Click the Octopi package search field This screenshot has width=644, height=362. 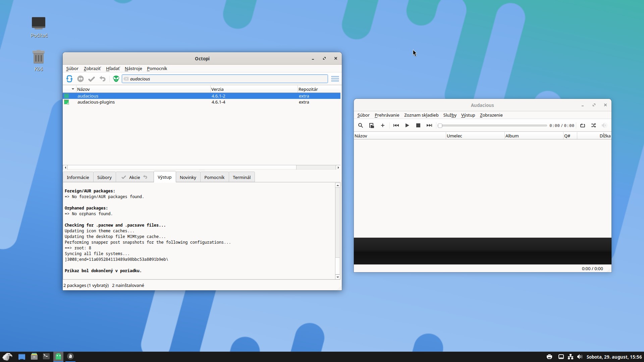point(225,79)
